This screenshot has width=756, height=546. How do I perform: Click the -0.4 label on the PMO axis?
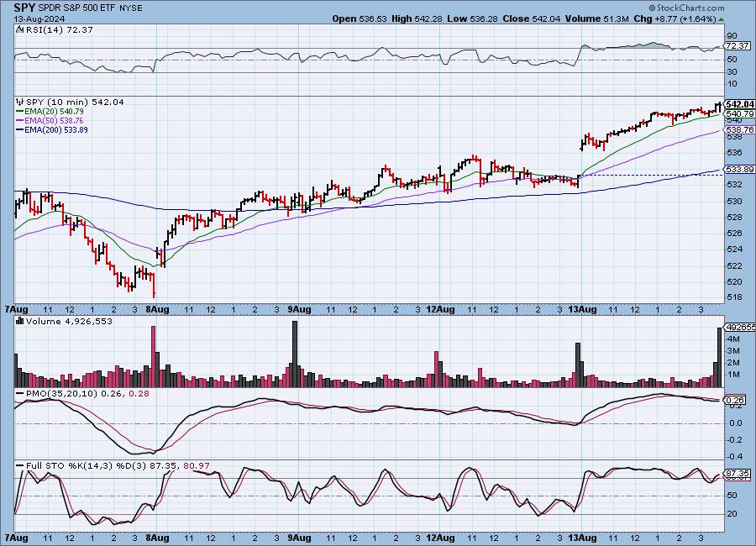coord(735,456)
